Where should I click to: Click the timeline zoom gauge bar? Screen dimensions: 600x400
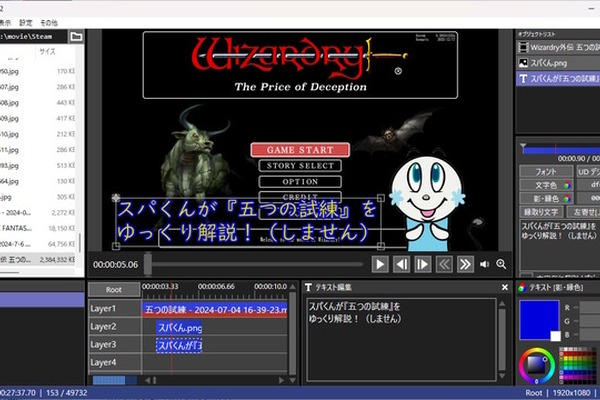[114, 380]
